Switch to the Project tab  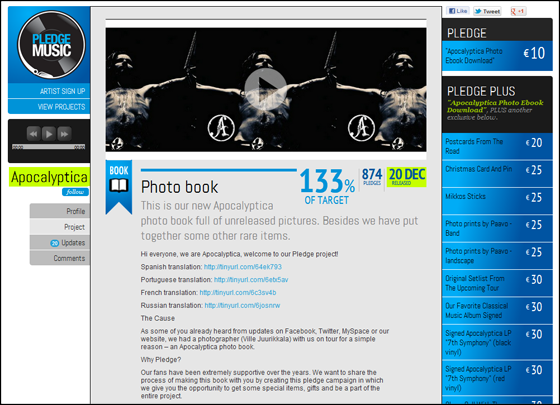tap(60, 227)
